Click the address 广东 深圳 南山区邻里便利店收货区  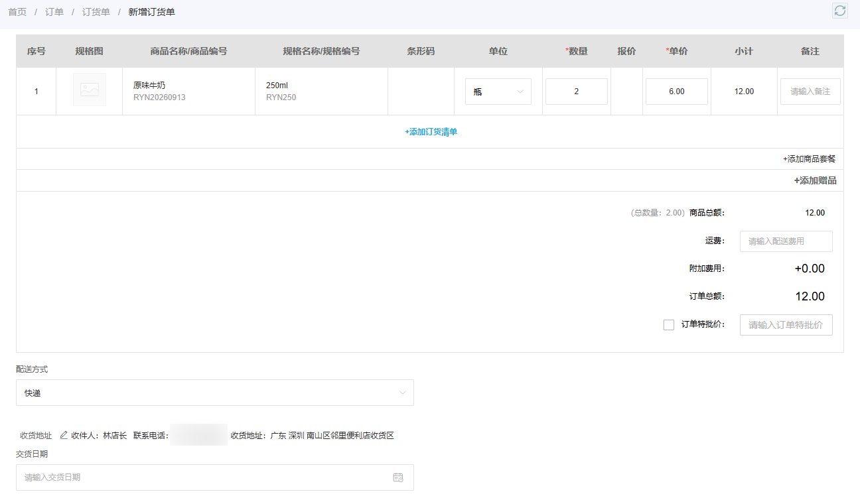coord(332,436)
